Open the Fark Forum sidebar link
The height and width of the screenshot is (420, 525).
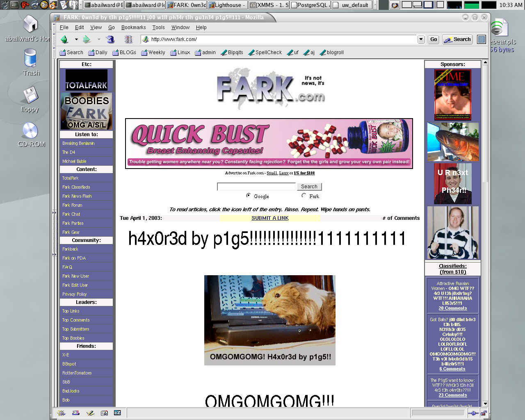[72, 205]
